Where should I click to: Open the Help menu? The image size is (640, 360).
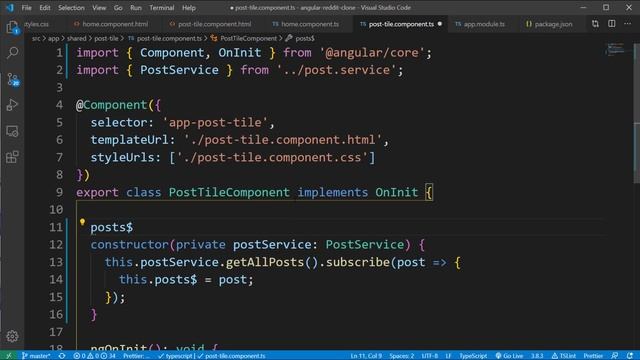[189, 8]
